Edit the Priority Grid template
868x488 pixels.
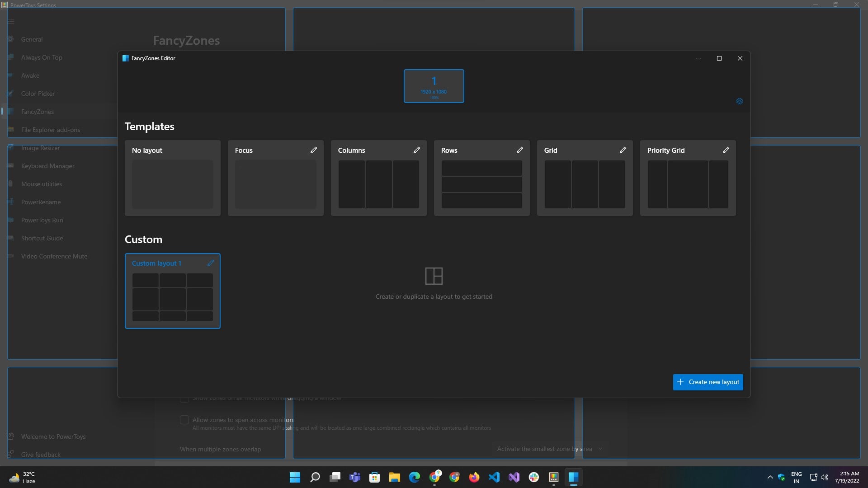(726, 150)
